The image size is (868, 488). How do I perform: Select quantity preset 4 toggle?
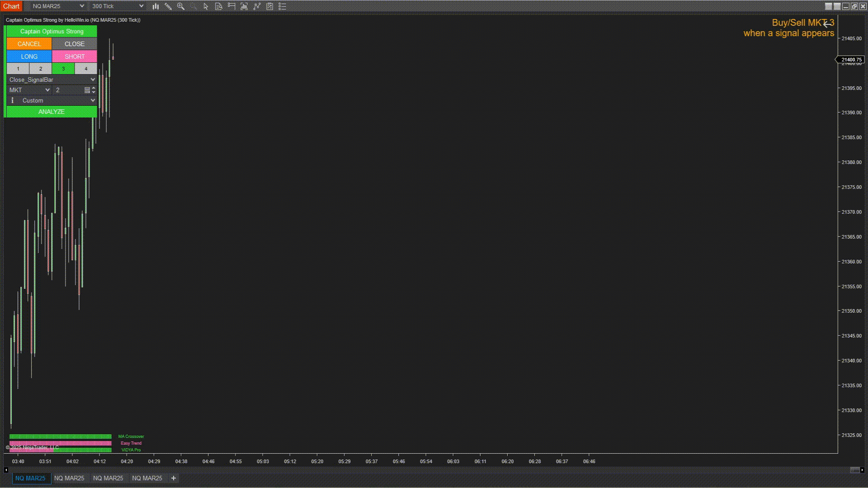coord(86,69)
